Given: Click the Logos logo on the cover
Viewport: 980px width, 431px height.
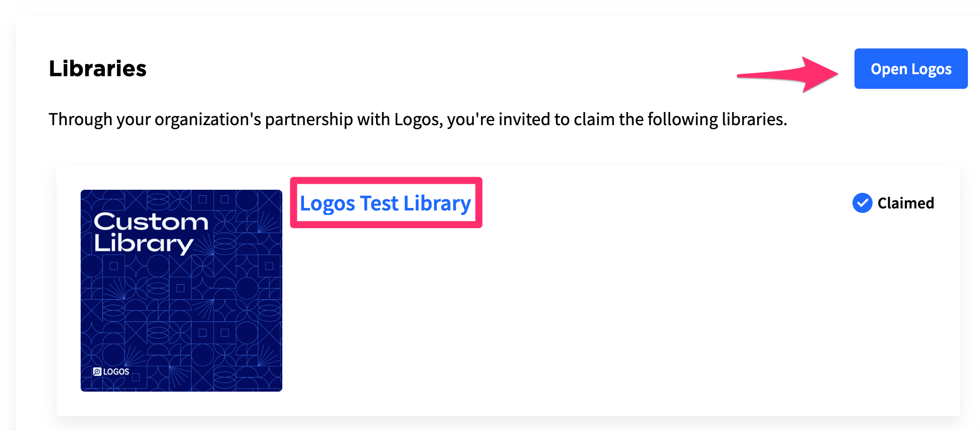Looking at the screenshot, I should click(x=111, y=371).
